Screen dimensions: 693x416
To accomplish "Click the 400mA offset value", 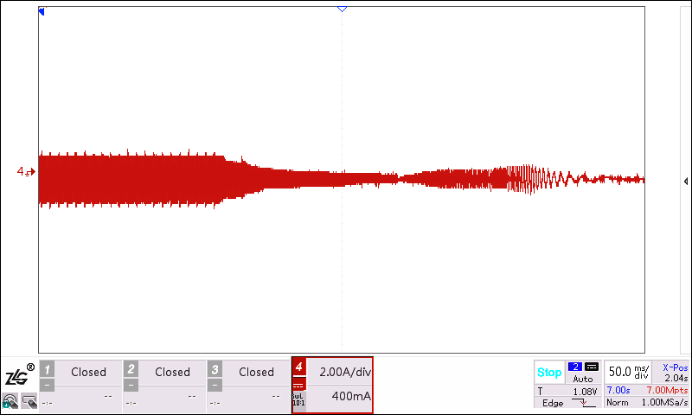I will coord(351,396).
